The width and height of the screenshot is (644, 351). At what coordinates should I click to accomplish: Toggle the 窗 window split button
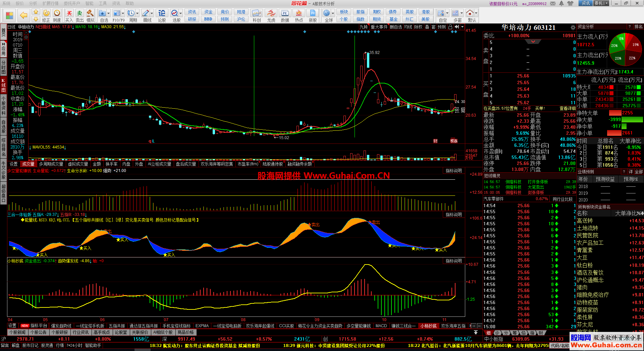tap(433, 27)
